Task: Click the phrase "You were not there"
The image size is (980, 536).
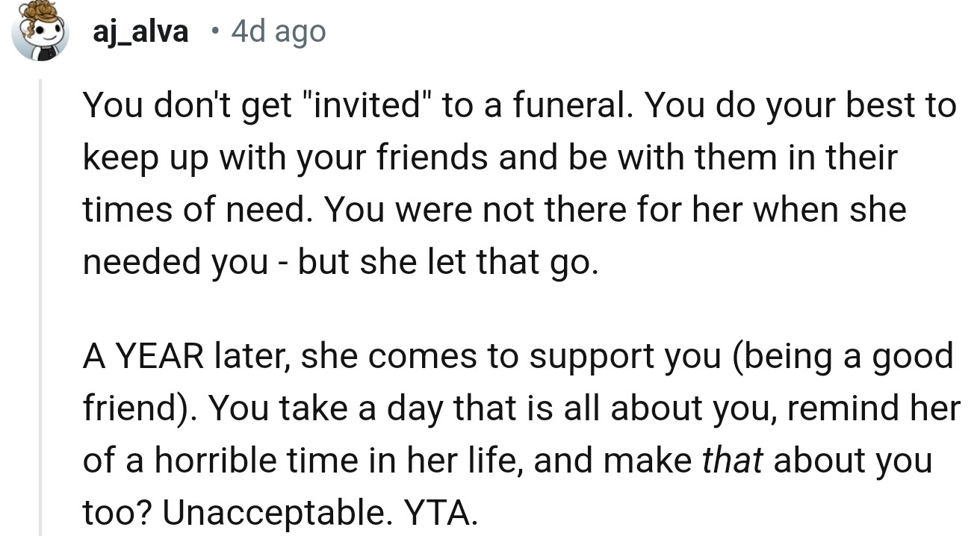Action: 457,211
